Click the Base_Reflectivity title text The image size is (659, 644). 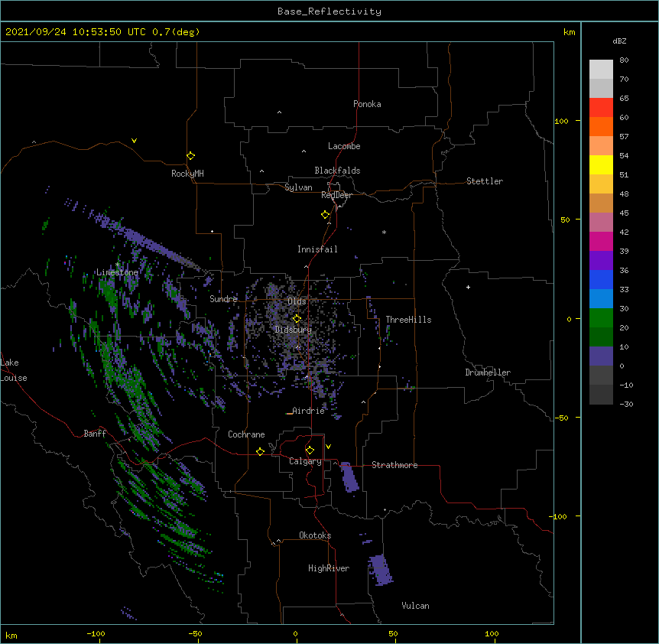329,11
